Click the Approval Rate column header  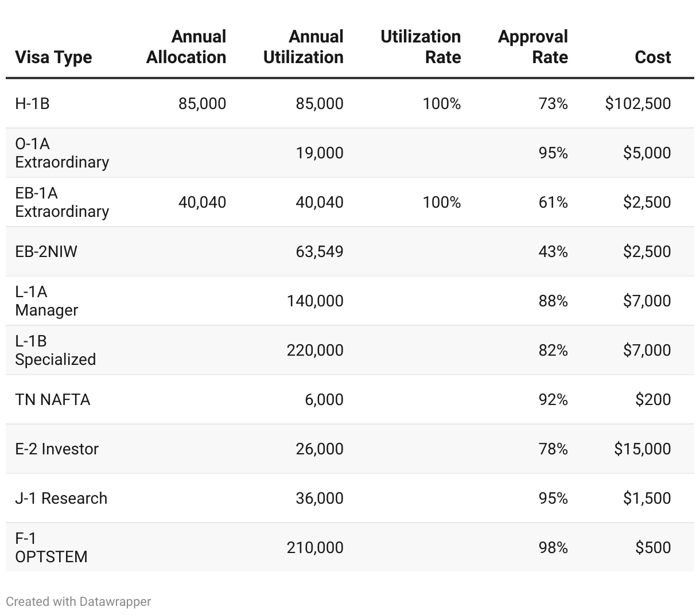pyautogui.click(x=532, y=47)
